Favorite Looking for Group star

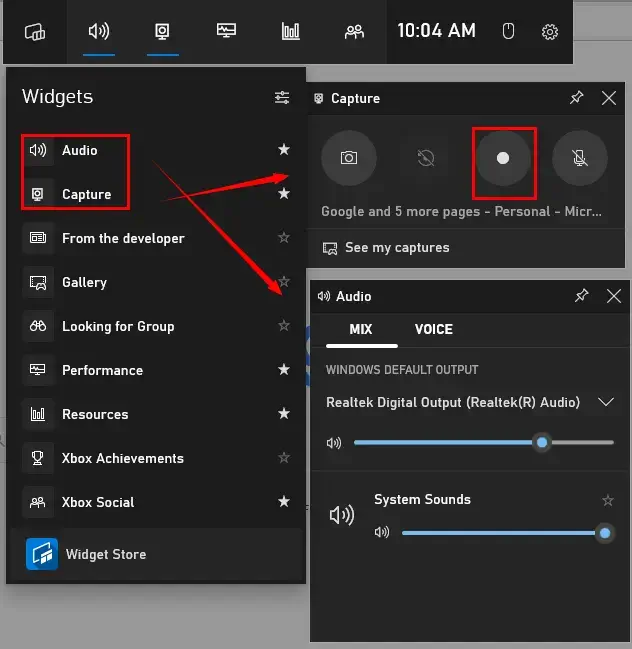[284, 325]
